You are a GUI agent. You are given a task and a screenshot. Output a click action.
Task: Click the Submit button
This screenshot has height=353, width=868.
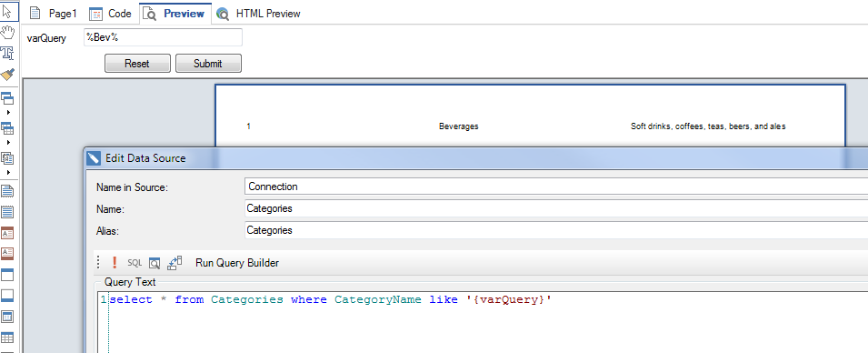coord(208,63)
